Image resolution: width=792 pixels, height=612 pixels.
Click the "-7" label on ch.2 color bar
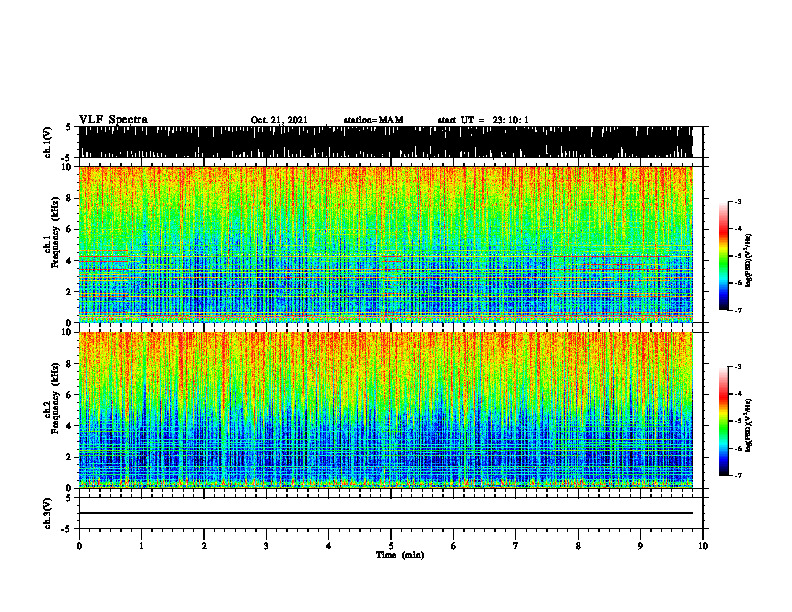click(738, 475)
